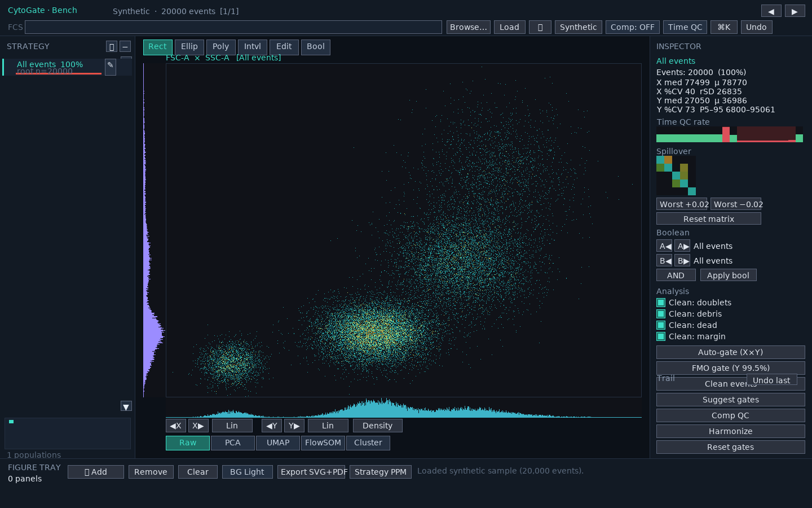812x508 pixels.
Task: Toggle Clean: debris checkbox
Action: pyautogui.click(x=661, y=314)
